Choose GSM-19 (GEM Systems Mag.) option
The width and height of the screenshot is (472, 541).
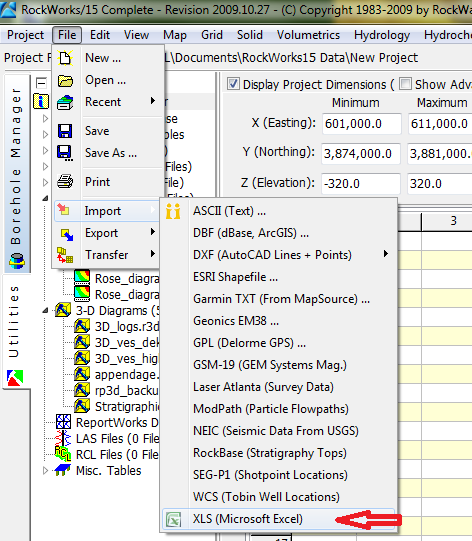[x=279, y=365]
